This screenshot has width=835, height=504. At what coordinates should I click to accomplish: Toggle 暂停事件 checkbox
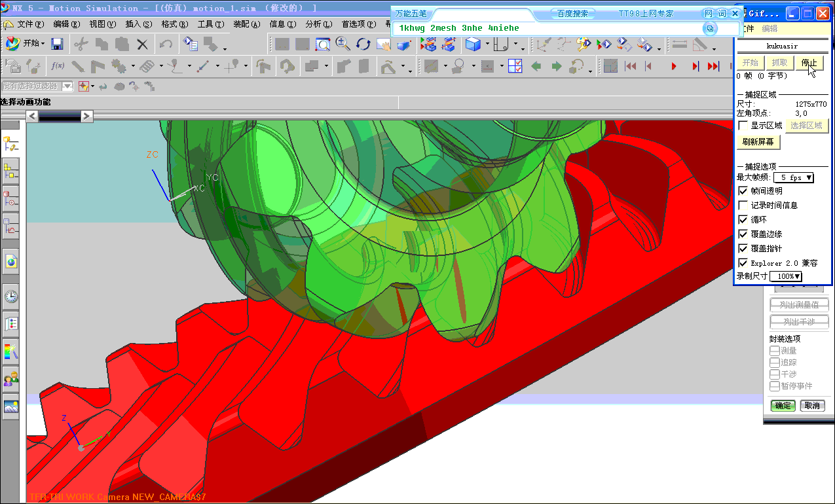coord(774,386)
